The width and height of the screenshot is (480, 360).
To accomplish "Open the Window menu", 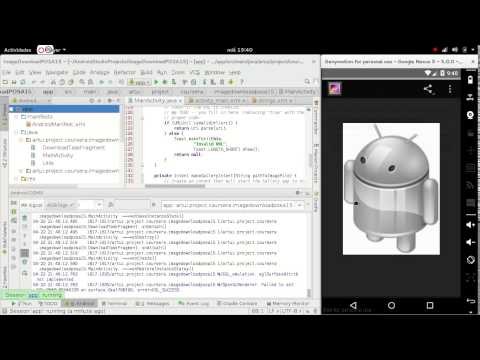I will point(215,72).
